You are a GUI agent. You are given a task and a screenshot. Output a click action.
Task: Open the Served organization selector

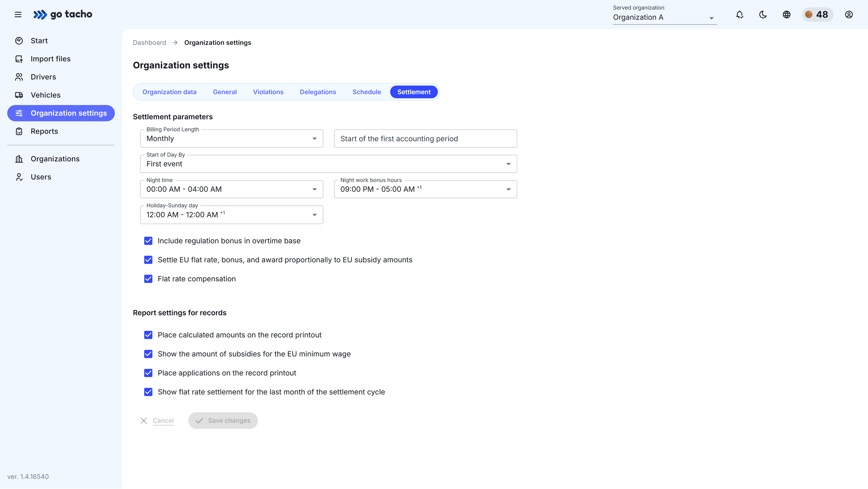(x=663, y=17)
